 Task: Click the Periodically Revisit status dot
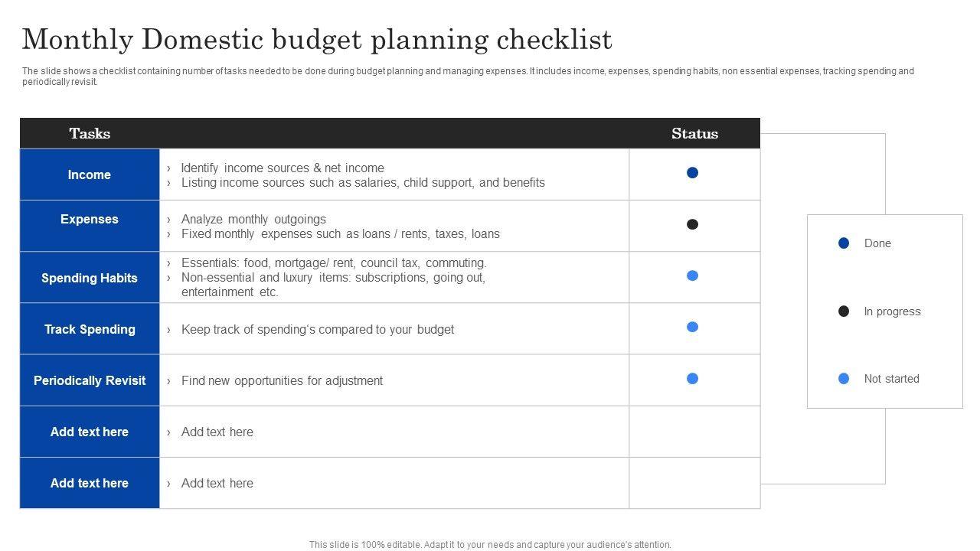tap(692, 378)
